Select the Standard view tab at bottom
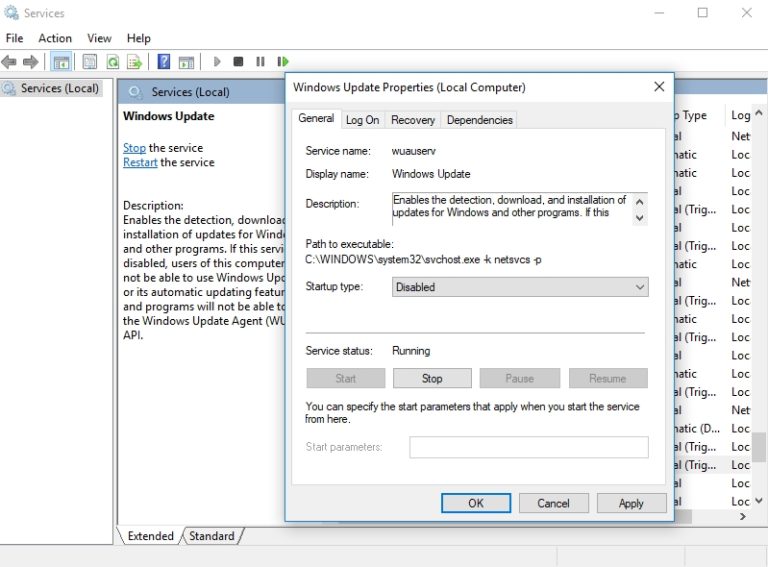 (x=211, y=536)
